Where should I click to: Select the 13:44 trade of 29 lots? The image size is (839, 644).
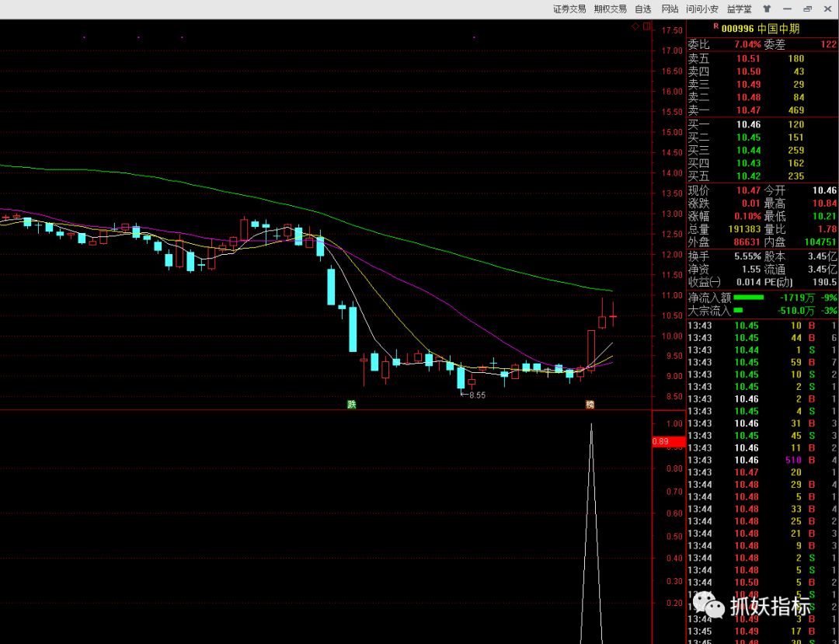763,485
